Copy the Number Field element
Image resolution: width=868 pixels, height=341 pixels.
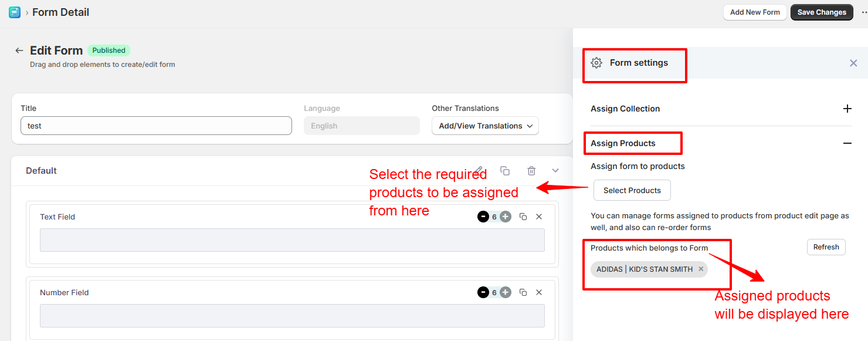point(523,292)
